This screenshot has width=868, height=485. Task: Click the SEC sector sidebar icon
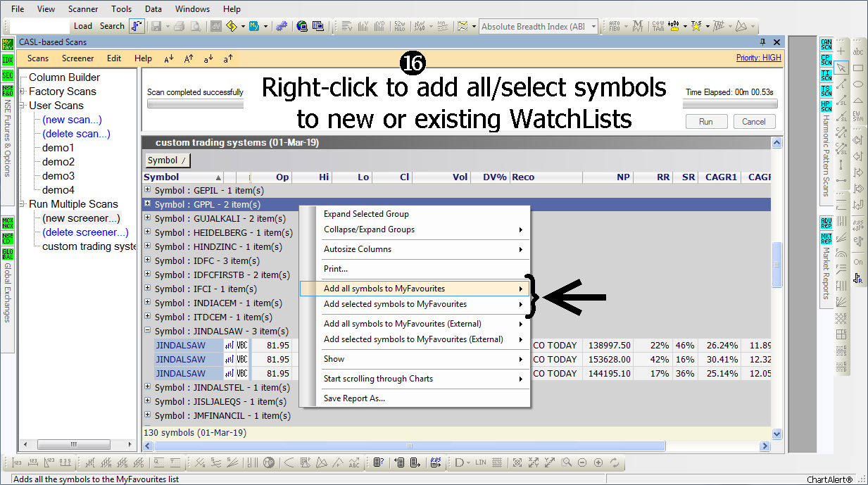tap(8, 75)
